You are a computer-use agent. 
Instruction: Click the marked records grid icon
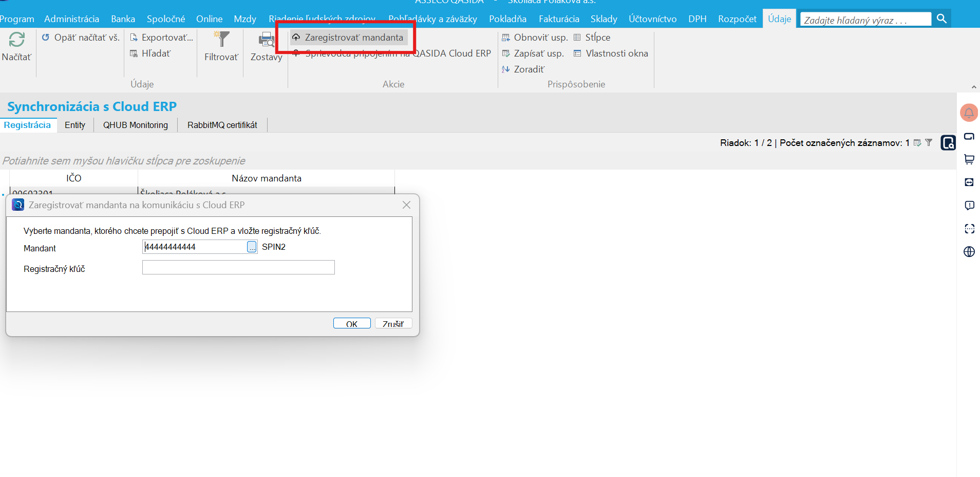pos(917,142)
